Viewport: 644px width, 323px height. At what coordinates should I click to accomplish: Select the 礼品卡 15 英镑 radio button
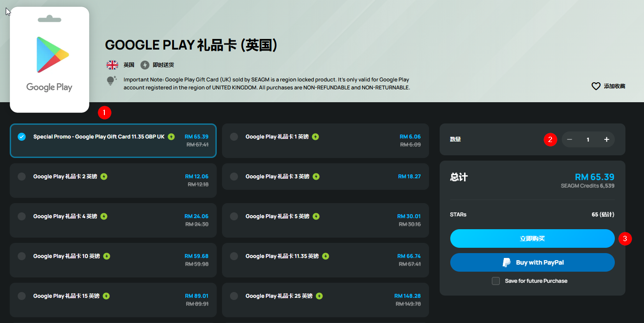click(x=22, y=296)
